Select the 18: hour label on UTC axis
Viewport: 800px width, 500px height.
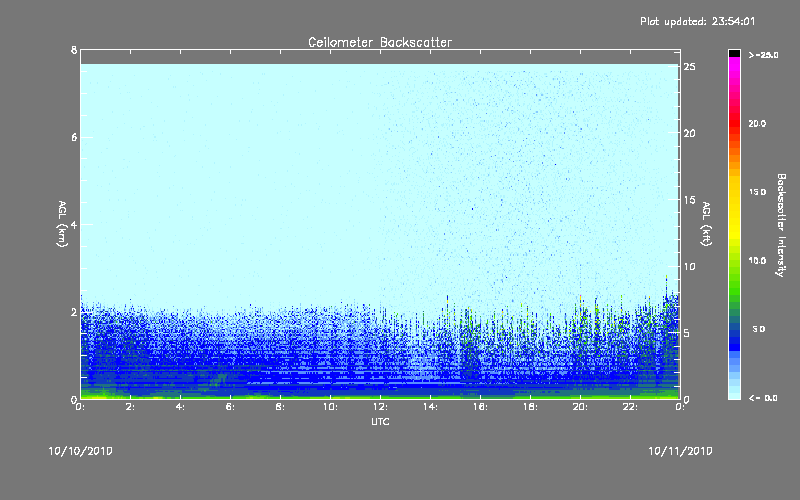point(531,407)
